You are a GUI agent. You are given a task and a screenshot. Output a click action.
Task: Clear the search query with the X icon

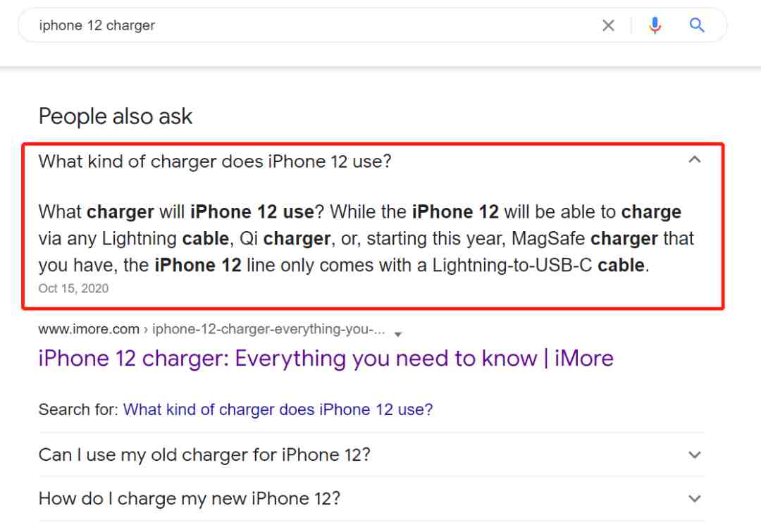coord(608,25)
